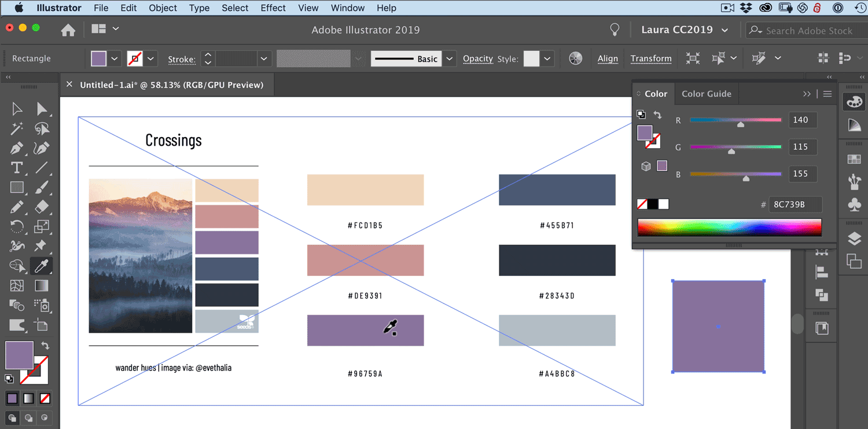Open the Select menu
This screenshot has width=868, height=429.
click(x=235, y=8)
